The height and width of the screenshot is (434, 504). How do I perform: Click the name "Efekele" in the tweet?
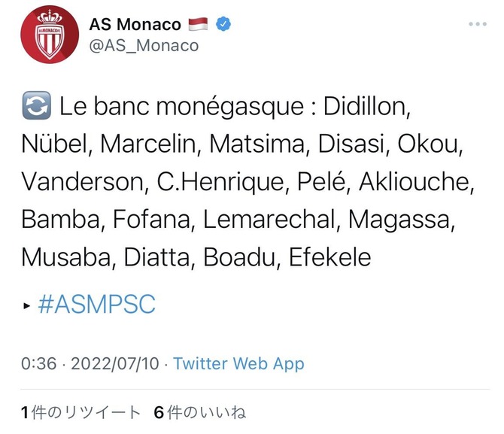(329, 258)
